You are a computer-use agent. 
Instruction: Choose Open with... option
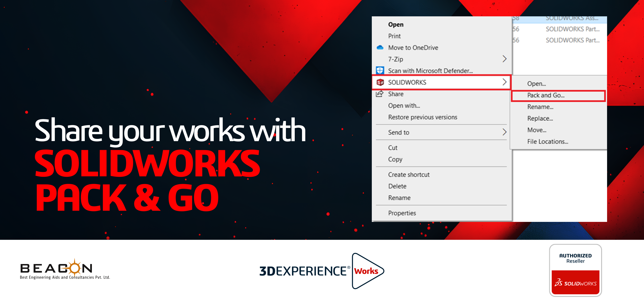tap(442, 105)
